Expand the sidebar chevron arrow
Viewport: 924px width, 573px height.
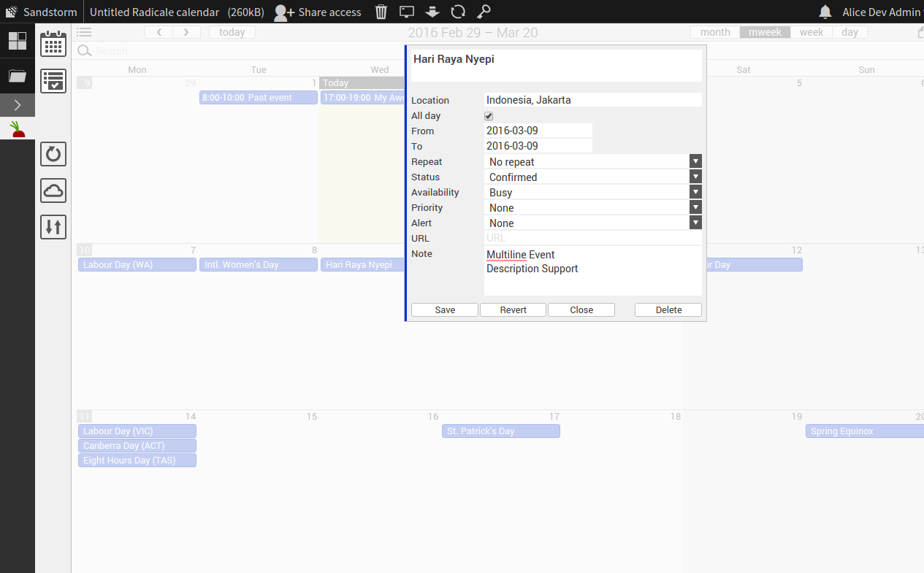coord(18,105)
